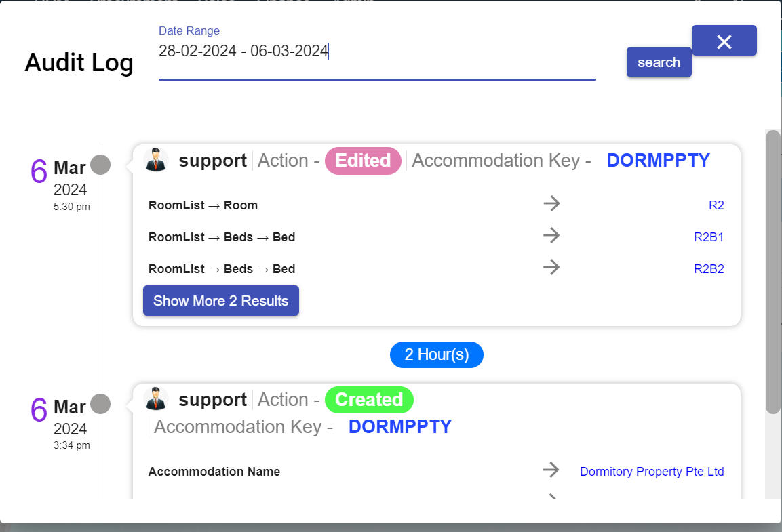Click the pink Edited action badge
Image resolution: width=782 pixels, height=532 pixels.
(x=363, y=161)
